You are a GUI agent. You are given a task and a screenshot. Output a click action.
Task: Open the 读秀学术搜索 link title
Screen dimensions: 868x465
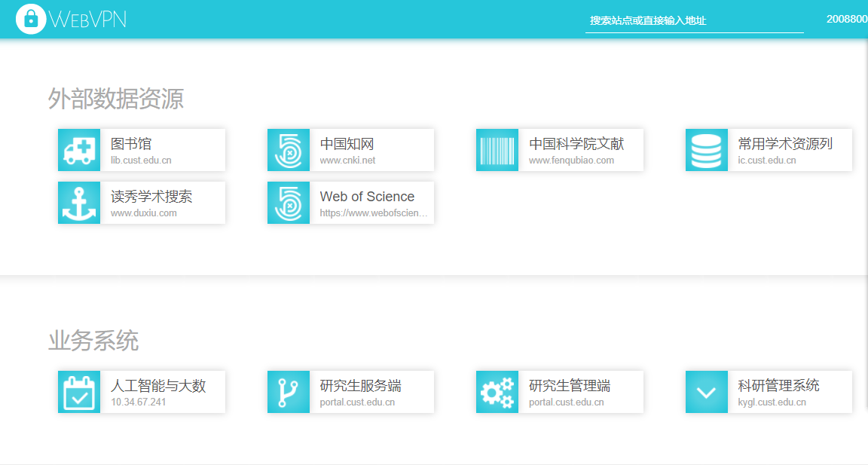click(x=151, y=197)
